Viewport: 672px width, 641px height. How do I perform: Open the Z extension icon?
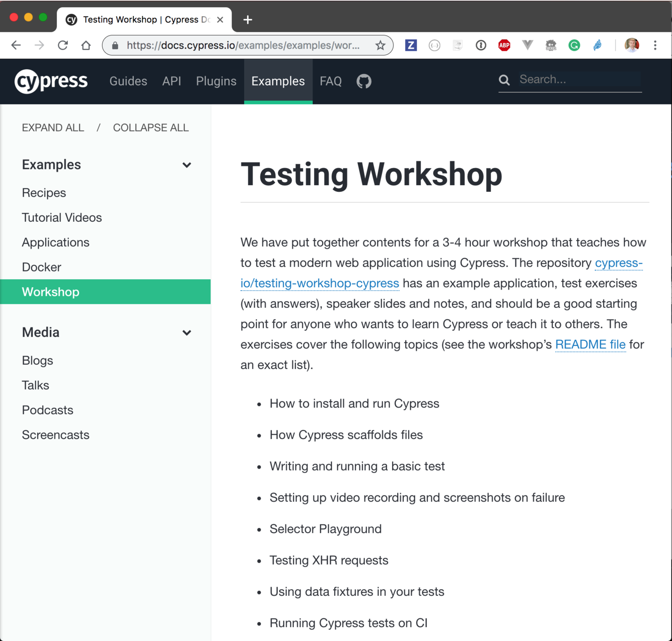pyautogui.click(x=411, y=45)
